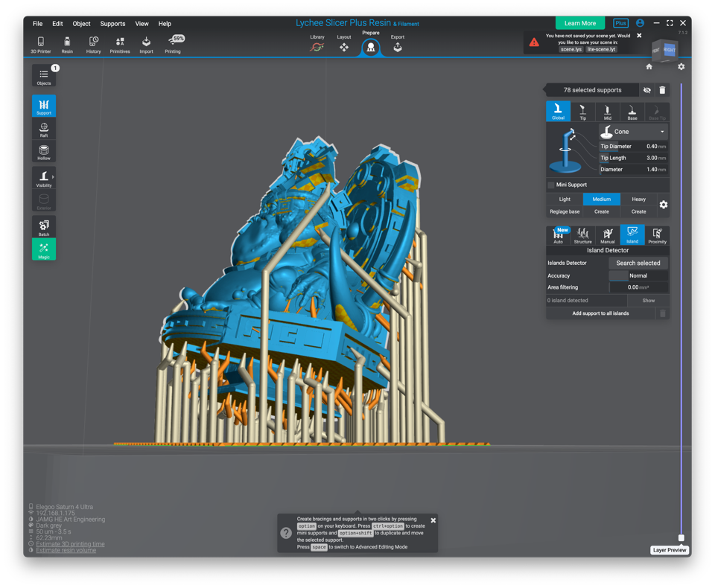Open the Accuracy Normal dropdown
Viewport: 715px width, 588px height.
tap(638, 275)
